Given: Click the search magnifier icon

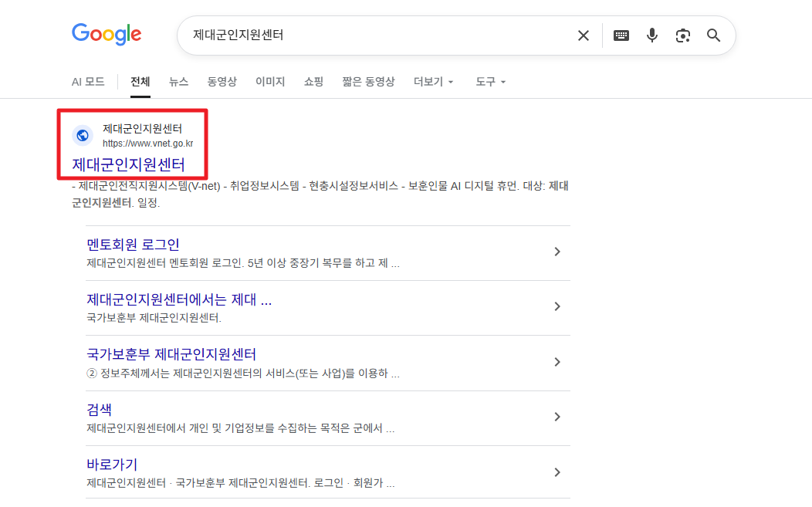Looking at the screenshot, I should point(712,35).
